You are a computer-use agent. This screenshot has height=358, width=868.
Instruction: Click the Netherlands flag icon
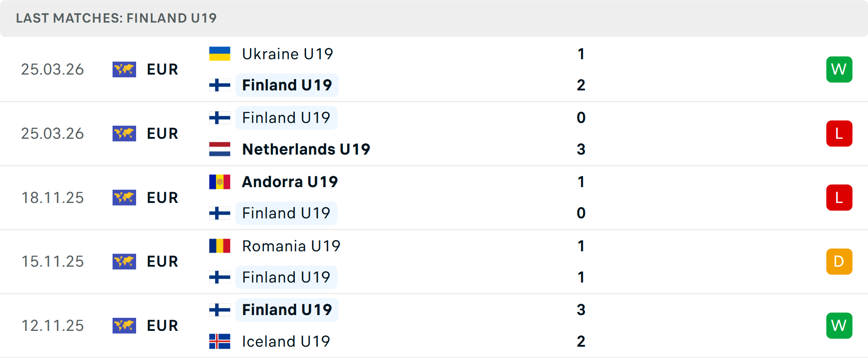point(220,149)
